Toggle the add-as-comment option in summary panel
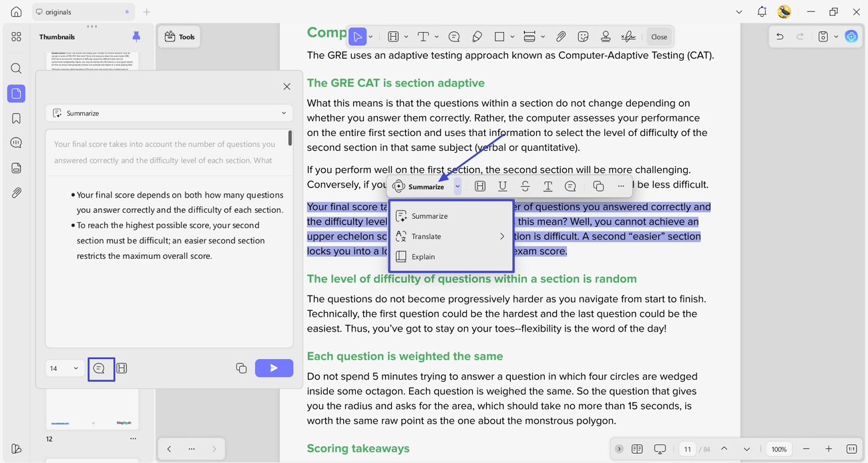The image size is (868, 463). tap(99, 368)
